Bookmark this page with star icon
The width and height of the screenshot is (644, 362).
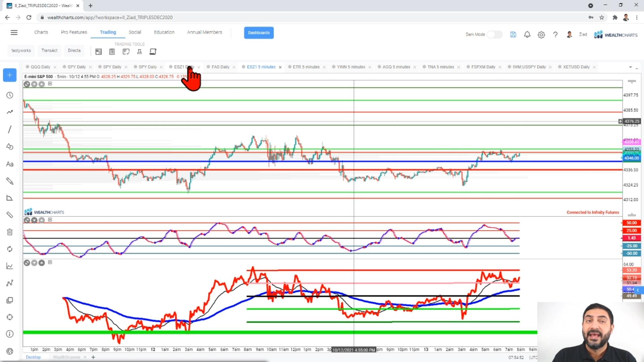tap(602, 17)
